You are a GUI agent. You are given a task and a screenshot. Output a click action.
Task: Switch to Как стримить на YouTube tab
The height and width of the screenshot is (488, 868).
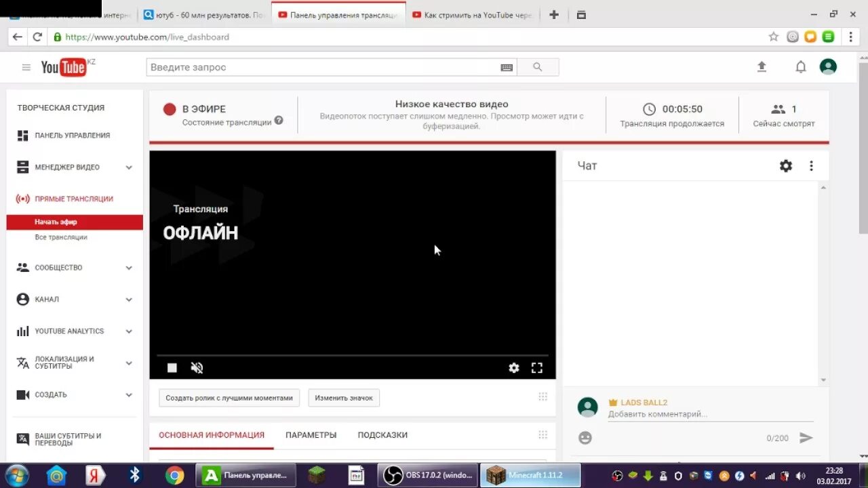coord(473,15)
